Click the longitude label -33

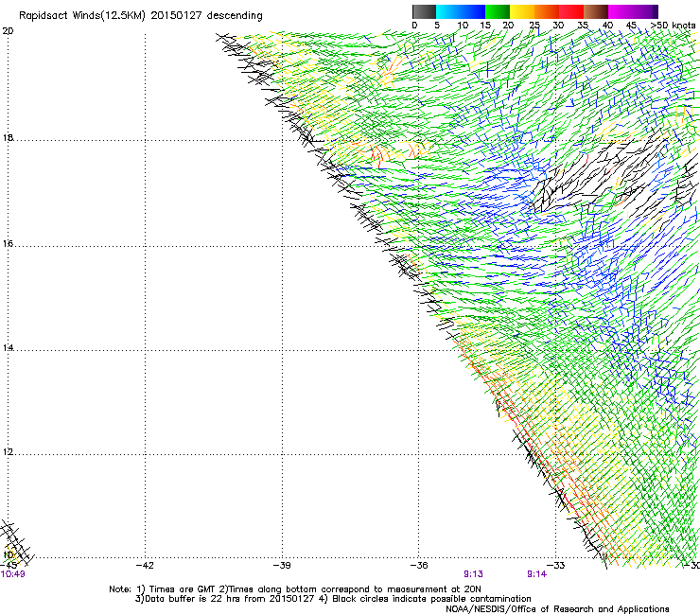556,566
